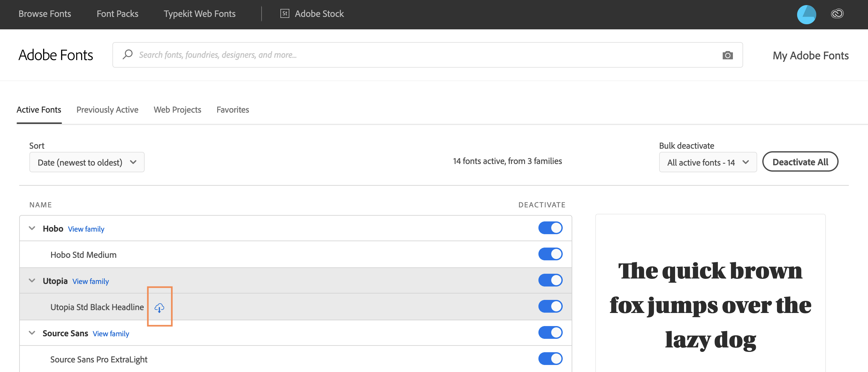868x372 pixels.
Task: Open the user profile avatar
Action: coord(806,14)
